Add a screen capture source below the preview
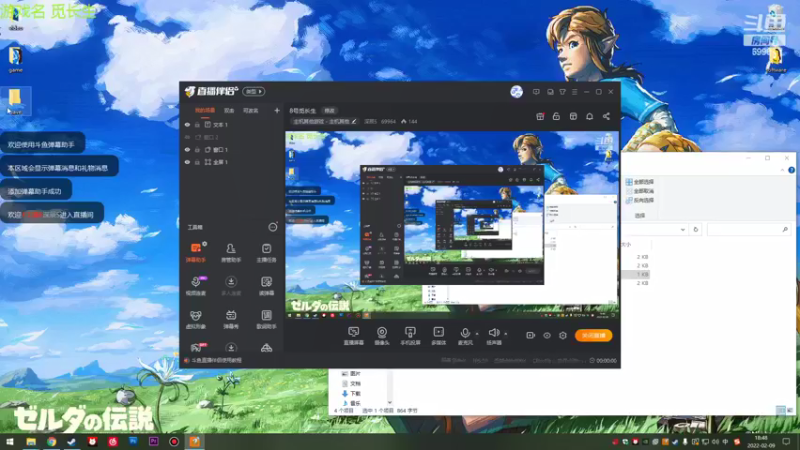The width and height of the screenshot is (800, 450). [x=354, y=336]
